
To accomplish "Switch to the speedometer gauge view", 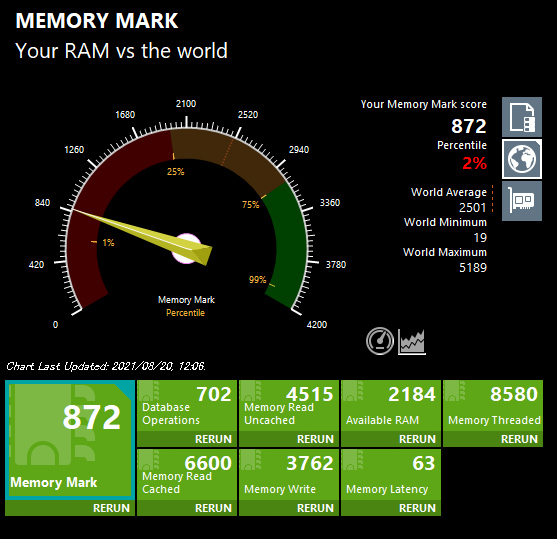I will point(380,341).
